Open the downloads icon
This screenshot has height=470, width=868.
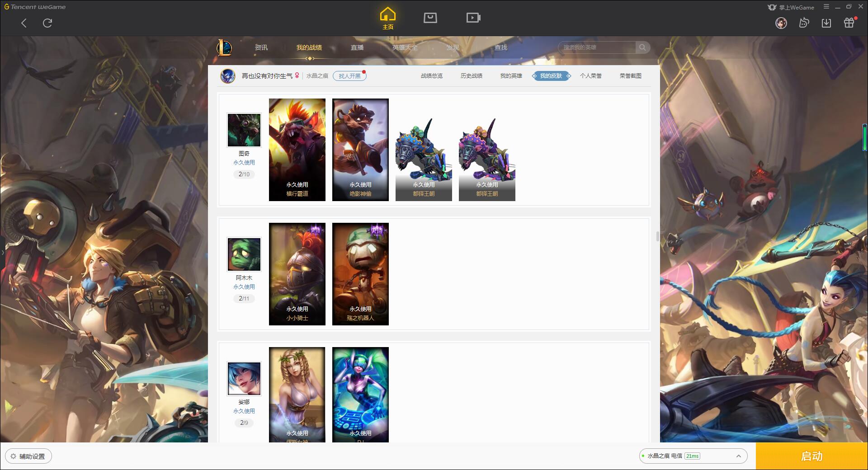tap(826, 23)
